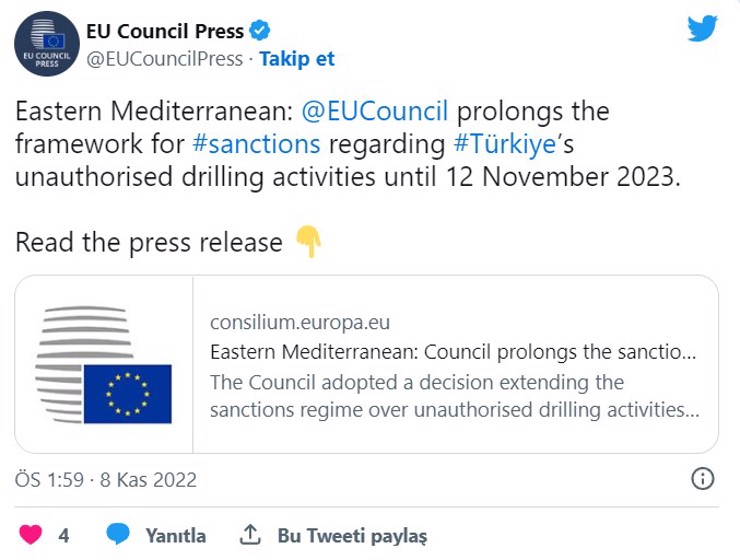
Task: Open the #Türkiye hashtag
Action: pos(505,144)
